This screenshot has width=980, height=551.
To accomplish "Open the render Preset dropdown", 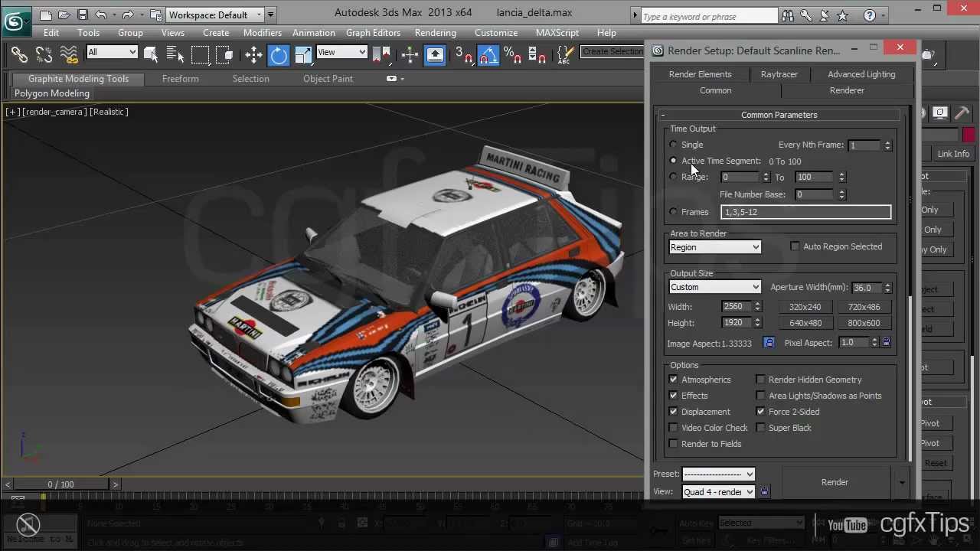I will point(718,474).
